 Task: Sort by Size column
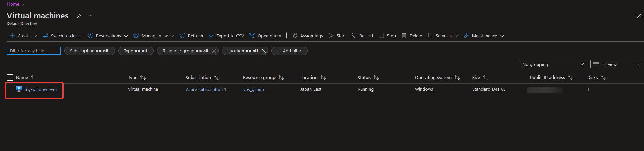coord(480,78)
